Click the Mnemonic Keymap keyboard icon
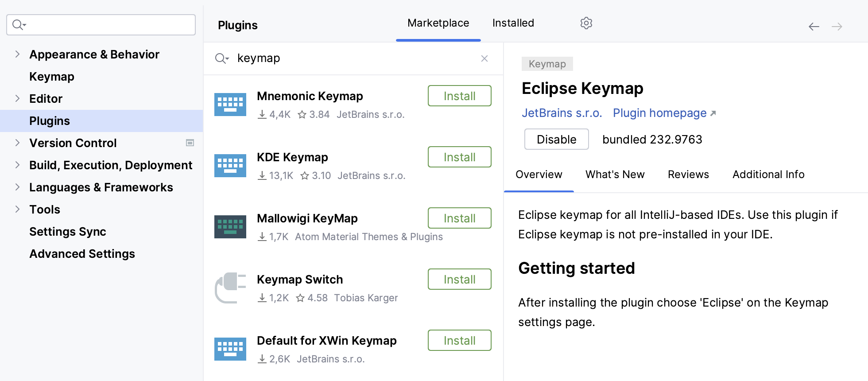 [x=230, y=105]
